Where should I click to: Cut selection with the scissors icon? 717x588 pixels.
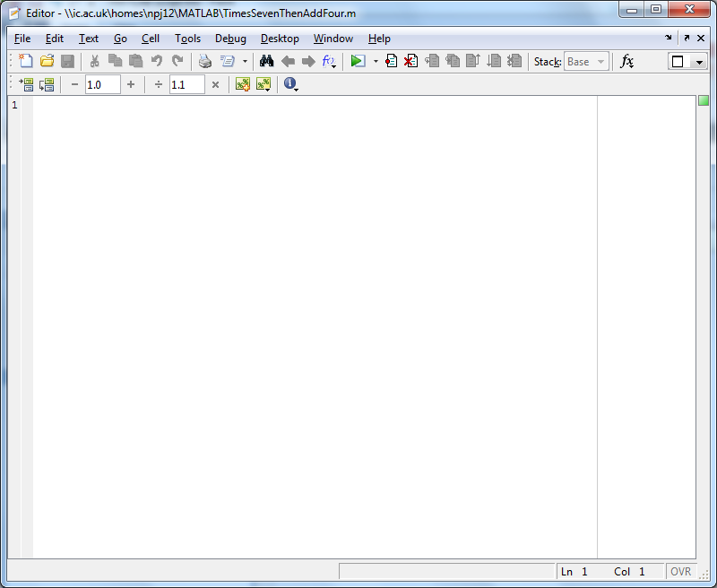coord(94,61)
